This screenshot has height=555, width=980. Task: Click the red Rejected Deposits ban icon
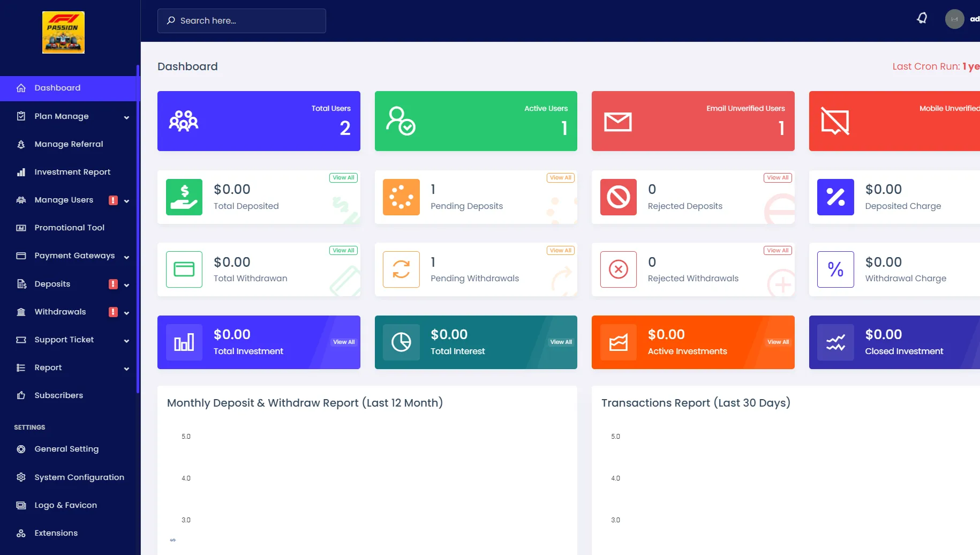pyautogui.click(x=618, y=197)
